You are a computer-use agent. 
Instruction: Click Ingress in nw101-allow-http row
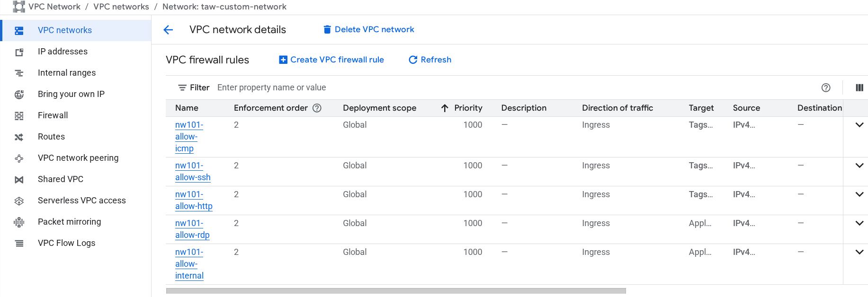click(596, 194)
